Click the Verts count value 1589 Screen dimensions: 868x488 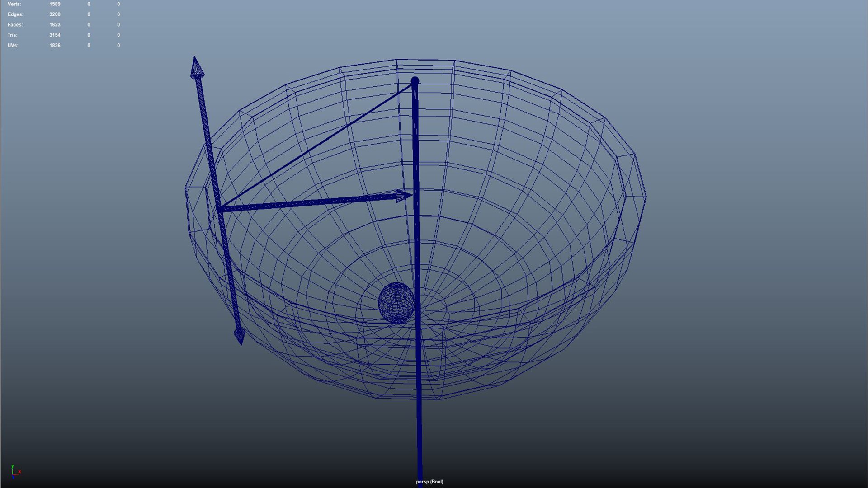click(55, 4)
